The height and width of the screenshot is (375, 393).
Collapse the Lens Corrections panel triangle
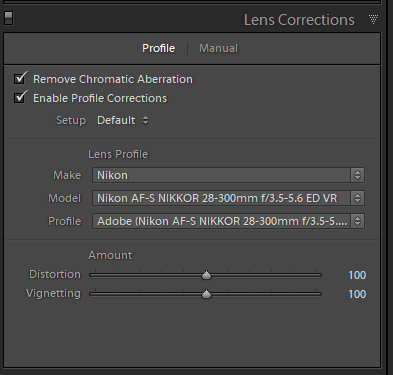pos(373,19)
